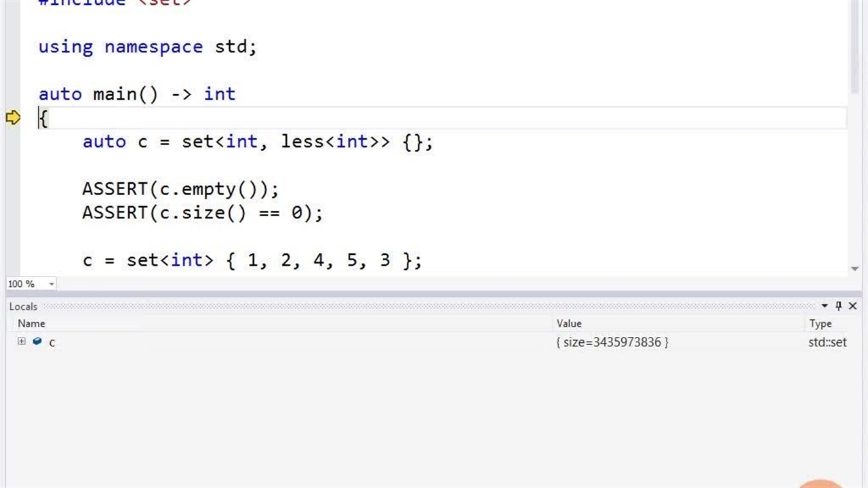
Task: Place cursor on ASSERT(c.size() == 0) line
Action: pos(202,213)
